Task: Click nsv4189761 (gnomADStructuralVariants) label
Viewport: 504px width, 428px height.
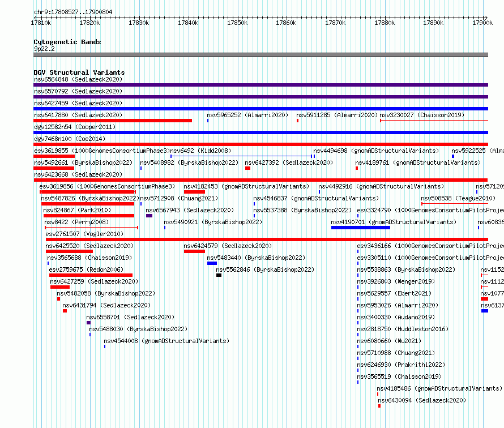Action: (x=418, y=162)
